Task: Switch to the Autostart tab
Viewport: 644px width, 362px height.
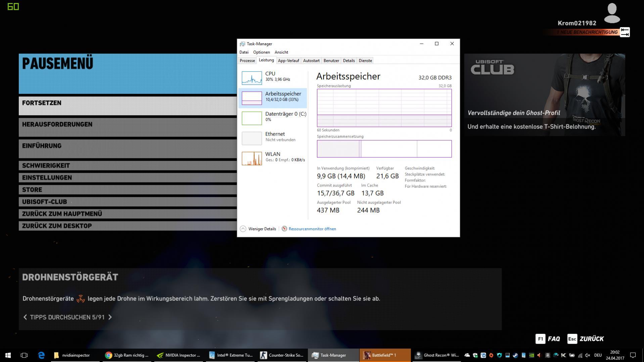Action: (x=311, y=61)
